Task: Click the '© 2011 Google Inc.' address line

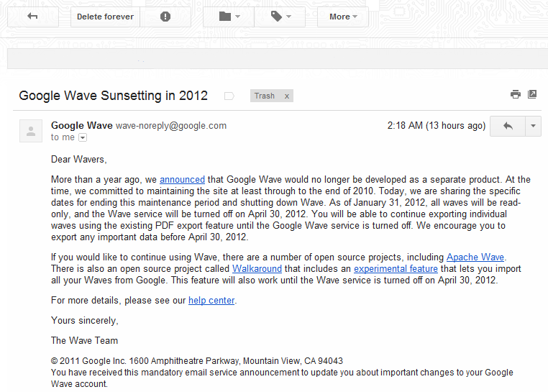Action: click(197, 361)
